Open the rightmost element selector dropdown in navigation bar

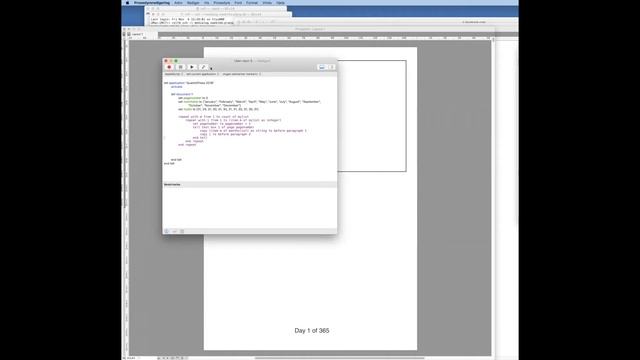pos(241,74)
